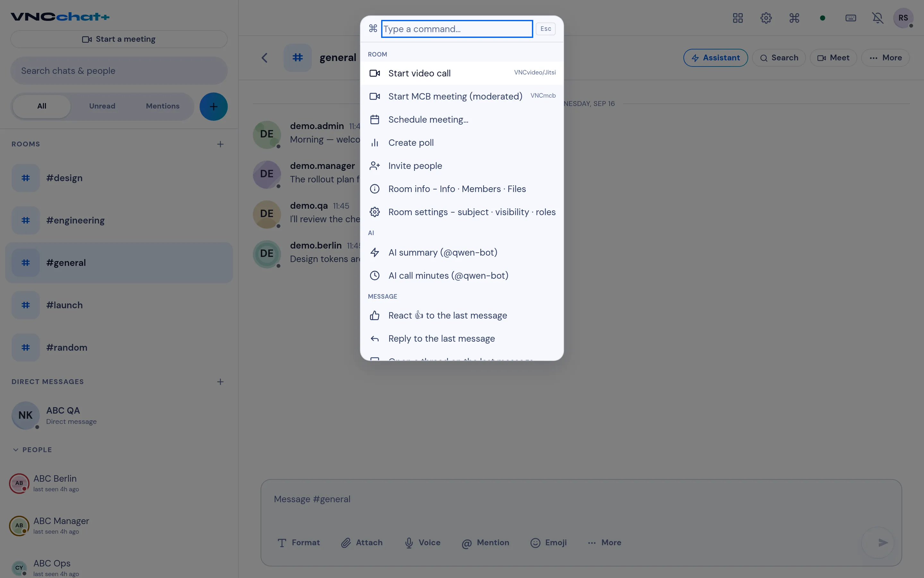Image resolution: width=924 pixels, height=578 pixels.
Task: Click the command palette icon in top bar
Action: coord(794,18)
